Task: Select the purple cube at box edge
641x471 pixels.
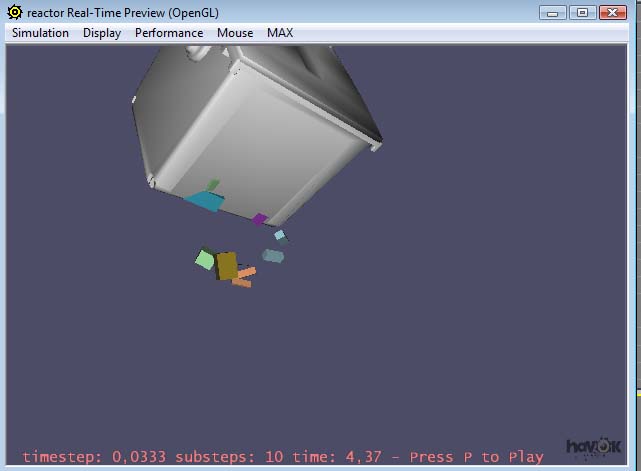Action: [260, 219]
